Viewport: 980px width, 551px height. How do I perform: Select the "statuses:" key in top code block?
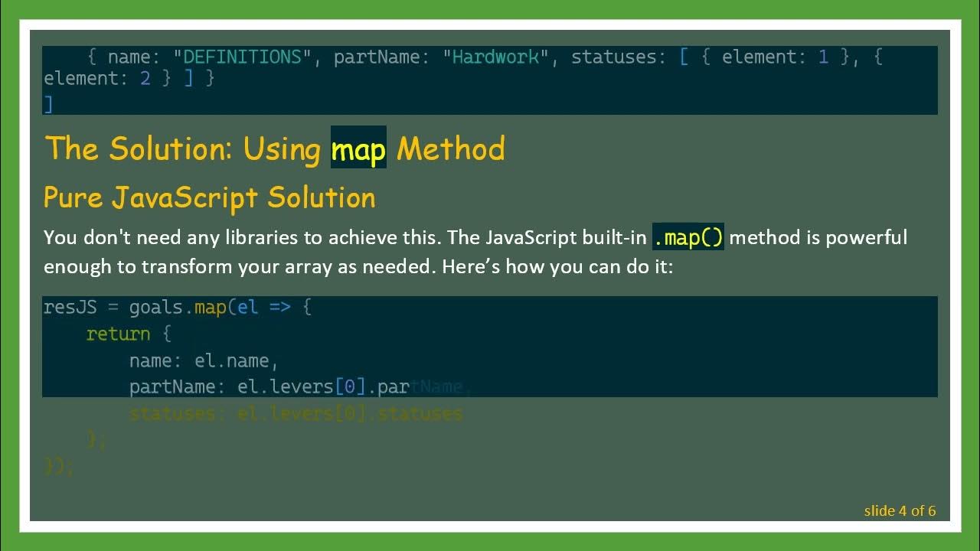pyautogui.click(x=618, y=57)
